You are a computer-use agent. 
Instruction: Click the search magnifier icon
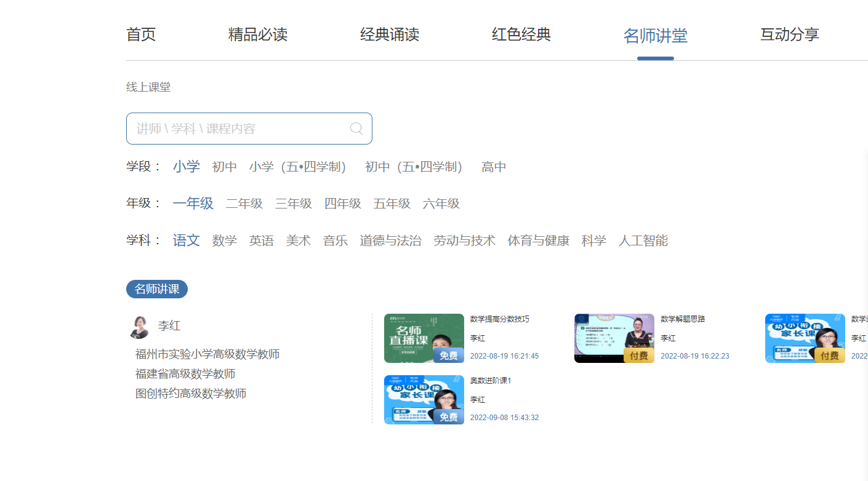tap(356, 128)
